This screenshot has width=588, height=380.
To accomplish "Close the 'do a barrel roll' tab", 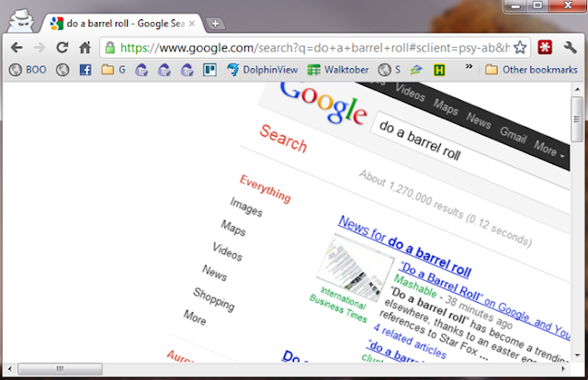I will (192, 24).
